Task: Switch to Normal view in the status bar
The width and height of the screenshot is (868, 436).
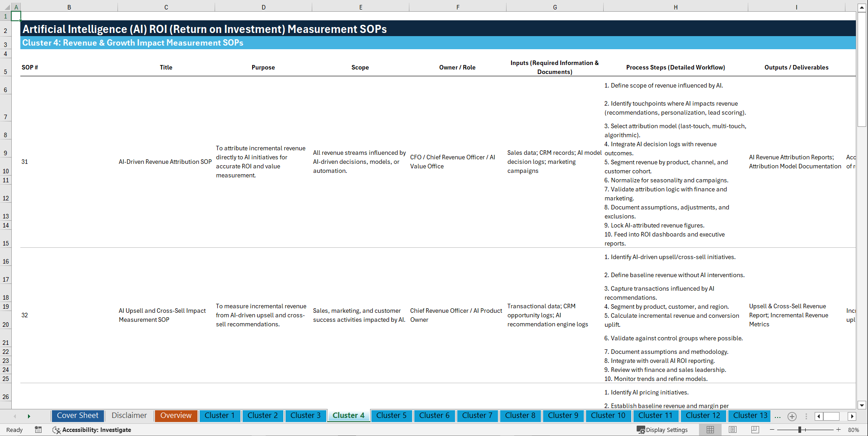Action: click(710, 430)
